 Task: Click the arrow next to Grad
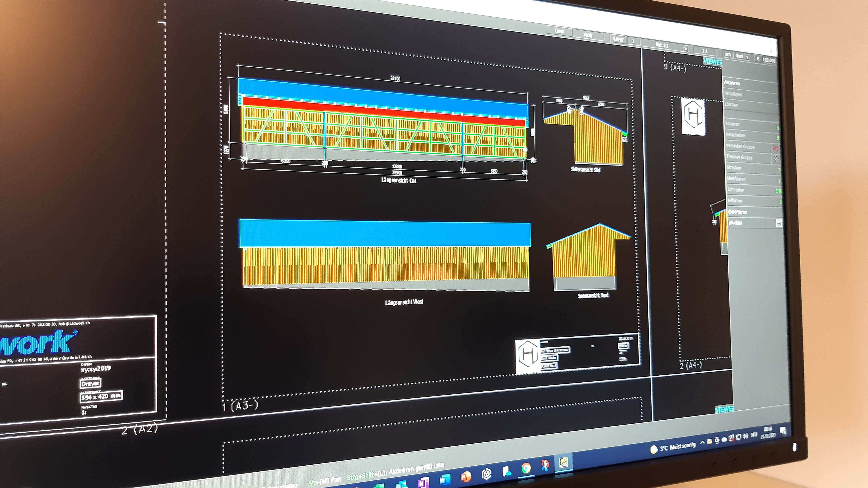coord(747,57)
